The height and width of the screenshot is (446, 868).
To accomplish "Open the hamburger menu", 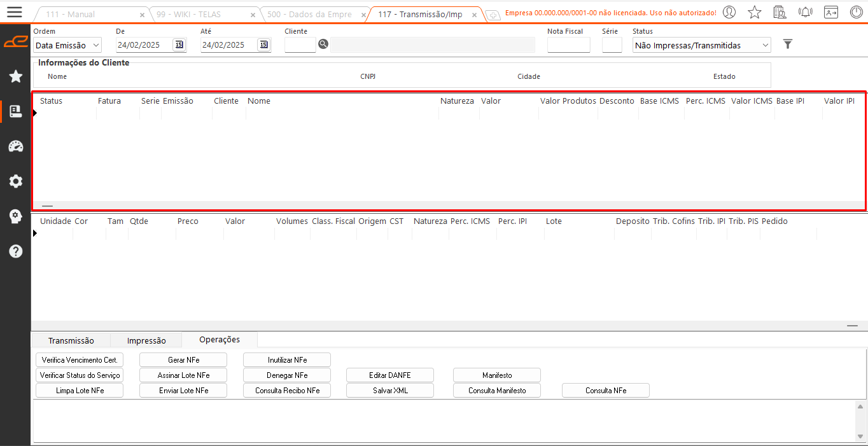I will (x=14, y=12).
